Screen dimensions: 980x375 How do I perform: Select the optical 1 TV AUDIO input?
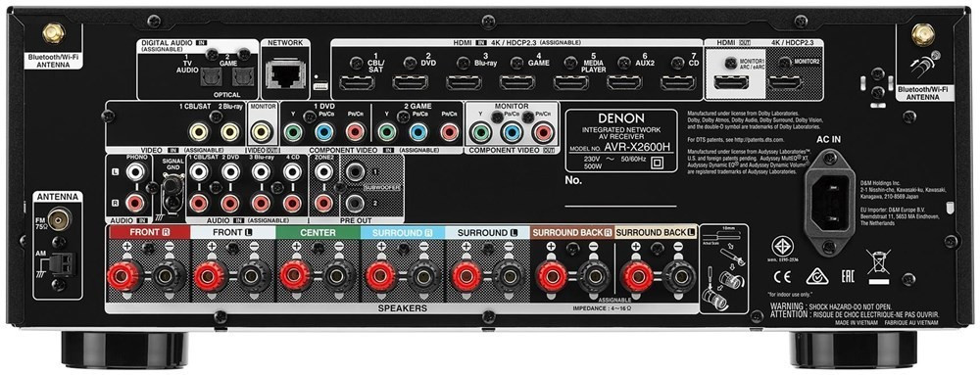[210, 76]
